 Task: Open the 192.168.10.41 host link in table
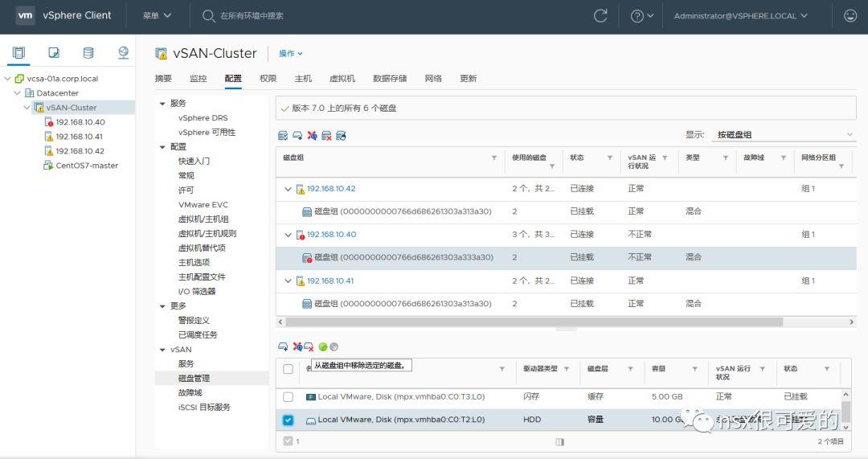[x=330, y=281]
